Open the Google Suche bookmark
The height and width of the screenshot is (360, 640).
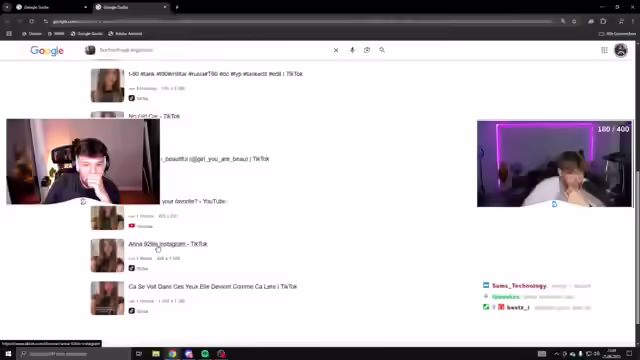click(87, 33)
